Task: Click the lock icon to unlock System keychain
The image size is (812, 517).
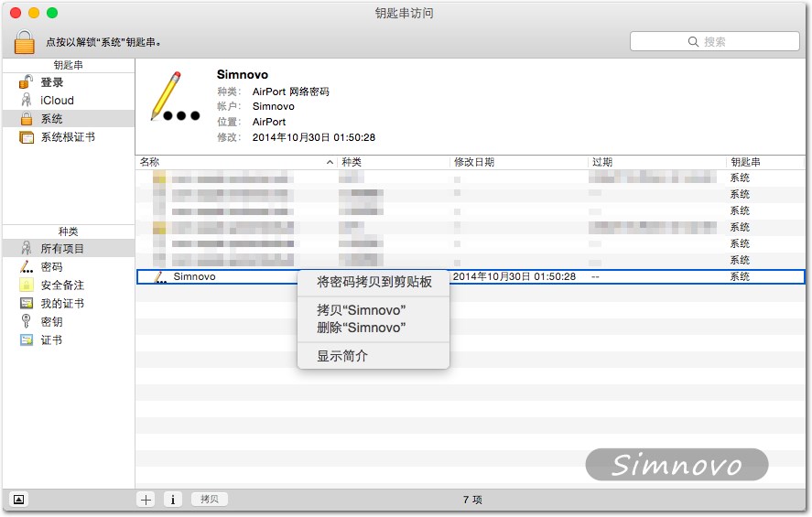Action: pyautogui.click(x=25, y=41)
